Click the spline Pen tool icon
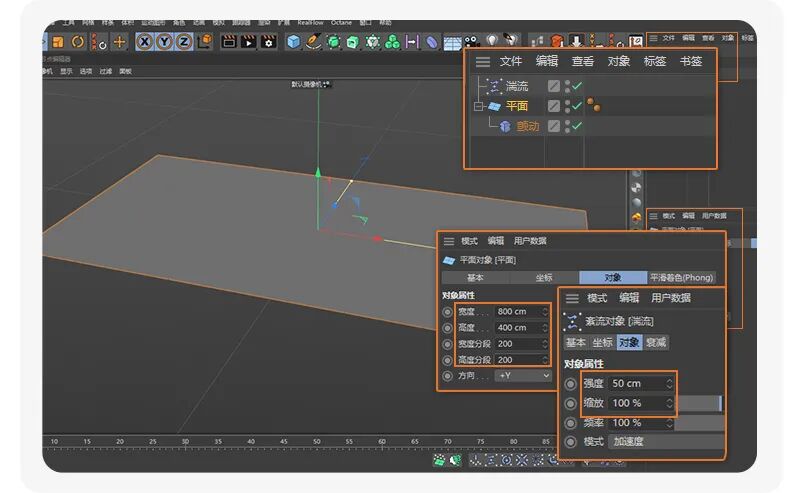Viewport: 800px width, 493px height. [x=313, y=42]
